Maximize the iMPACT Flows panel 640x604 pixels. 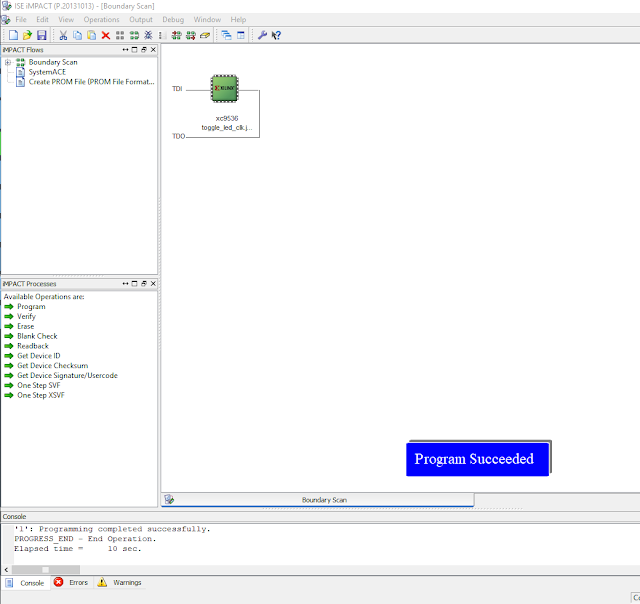(x=134, y=49)
